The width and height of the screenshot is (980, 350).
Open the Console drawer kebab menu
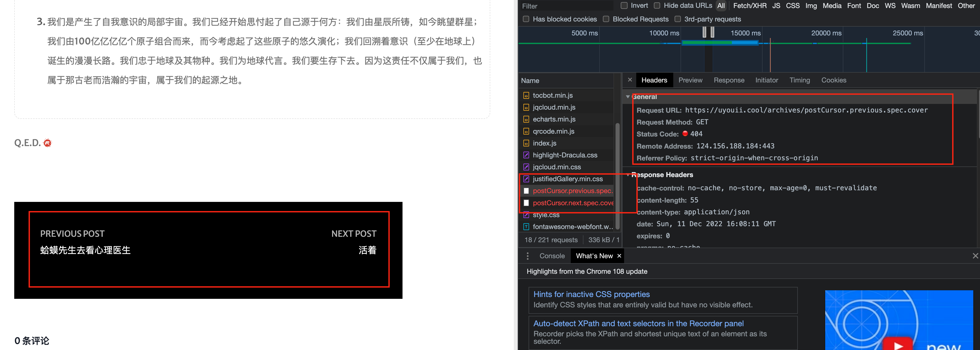528,256
